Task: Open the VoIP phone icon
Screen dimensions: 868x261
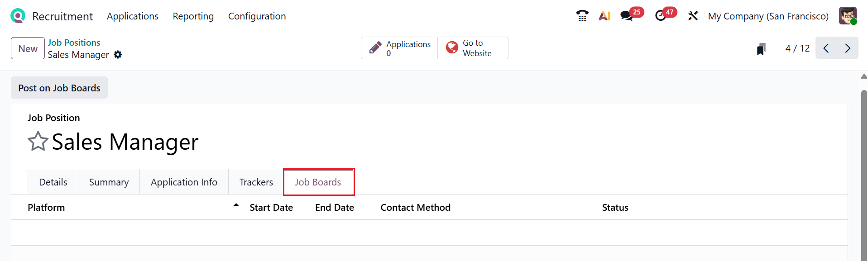Action: point(582,16)
